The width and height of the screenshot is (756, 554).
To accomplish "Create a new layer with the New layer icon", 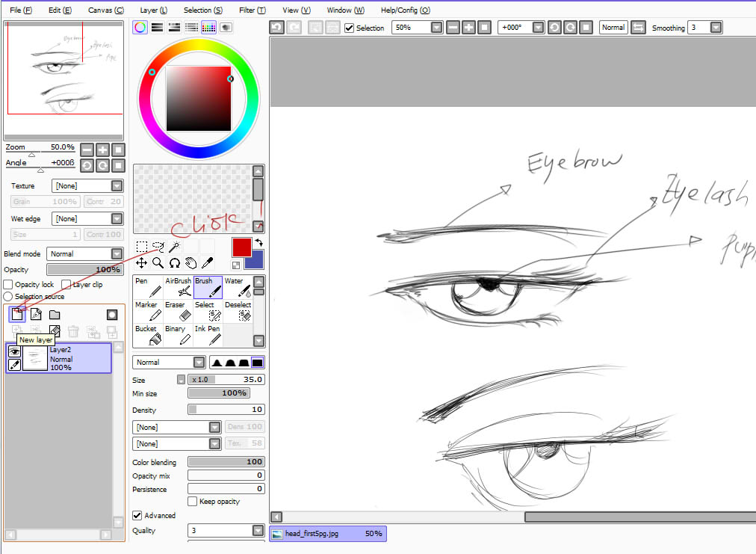I will [16, 314].
